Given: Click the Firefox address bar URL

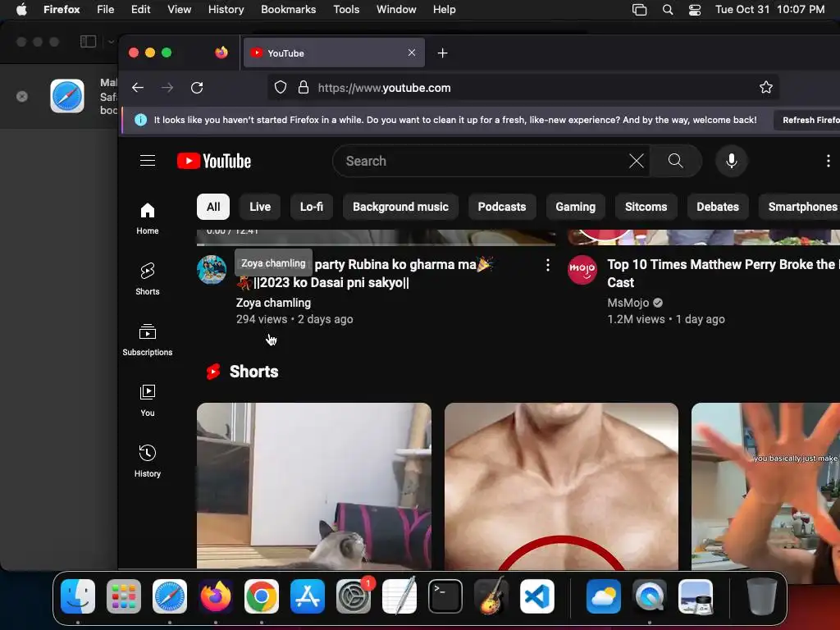Looking at the screenshot, I should click(384, 88).
